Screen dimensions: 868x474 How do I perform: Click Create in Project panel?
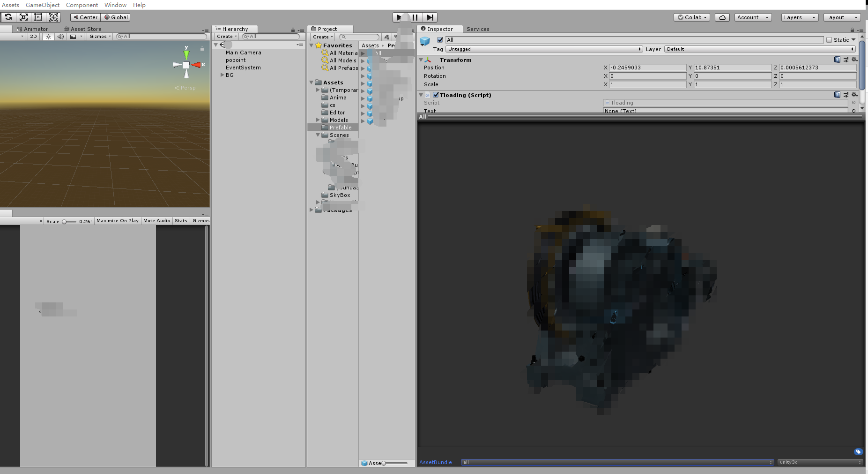tap(322, 37)
